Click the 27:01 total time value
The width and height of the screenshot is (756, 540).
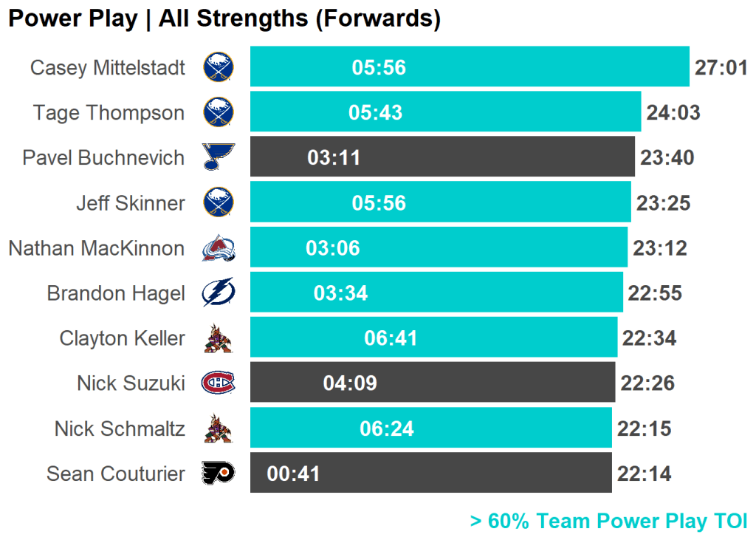click(x=721, y=68)
